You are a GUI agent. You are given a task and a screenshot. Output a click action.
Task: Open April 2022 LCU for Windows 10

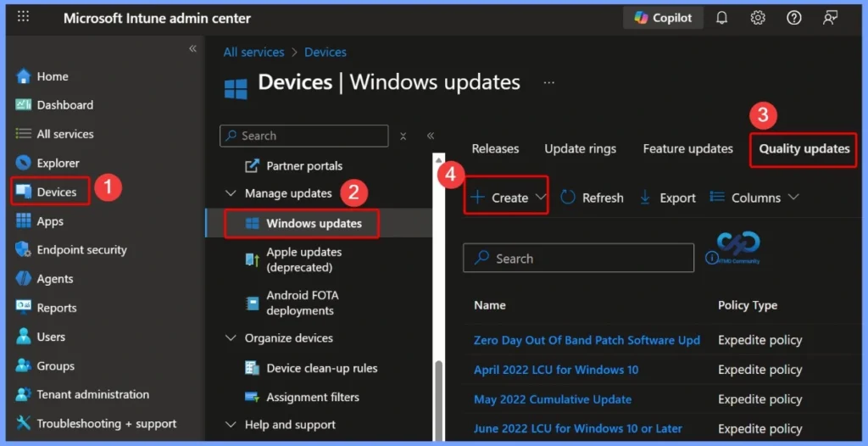[x=556, y=370]
